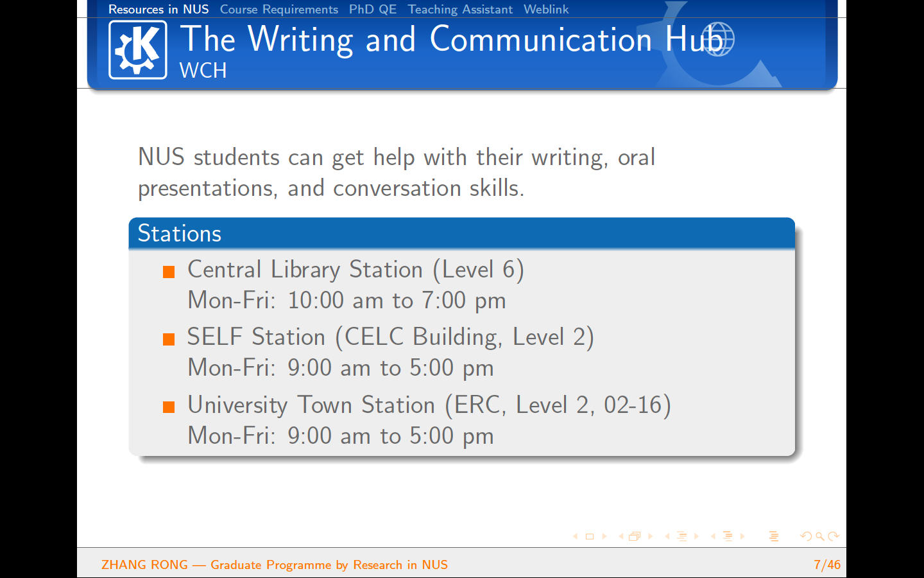Go to next slide using right arrow

(604, 536)
